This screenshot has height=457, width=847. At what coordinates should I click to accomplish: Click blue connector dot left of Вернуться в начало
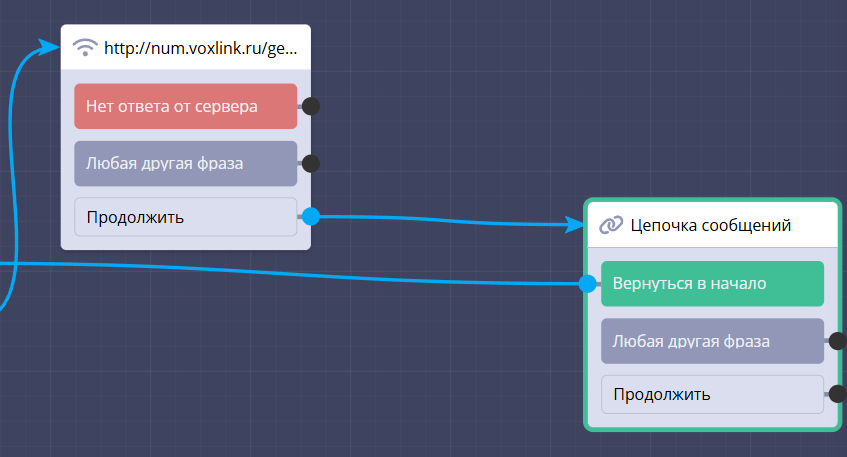tap(588, 284)
